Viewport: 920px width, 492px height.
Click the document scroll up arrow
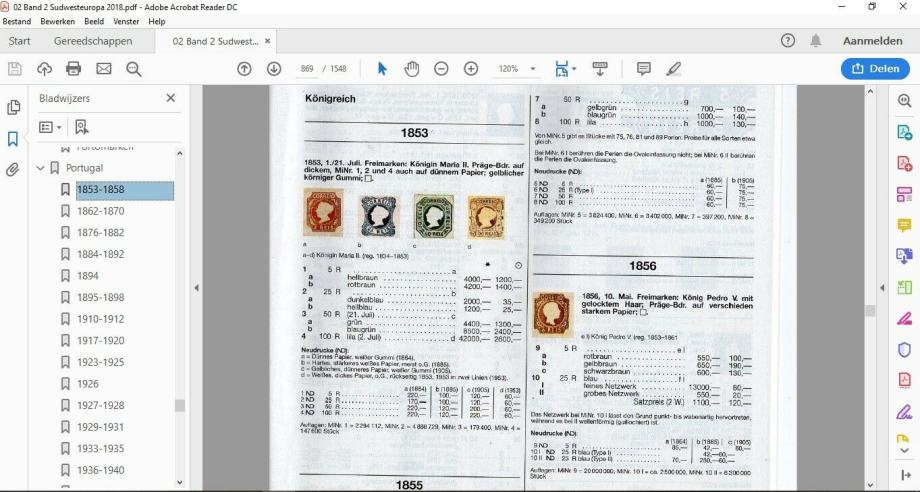click(870, 91)
